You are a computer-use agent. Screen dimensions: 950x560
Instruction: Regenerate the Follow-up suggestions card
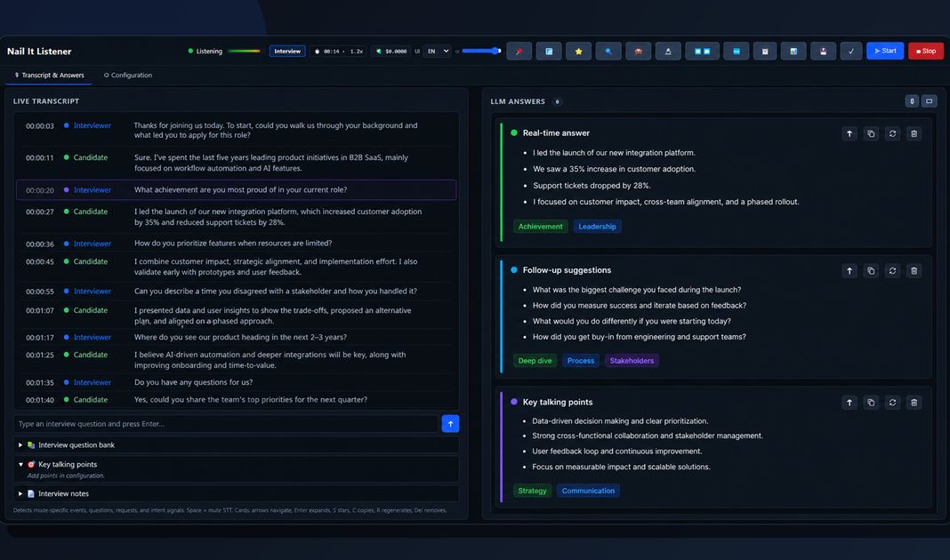point(892,270)
